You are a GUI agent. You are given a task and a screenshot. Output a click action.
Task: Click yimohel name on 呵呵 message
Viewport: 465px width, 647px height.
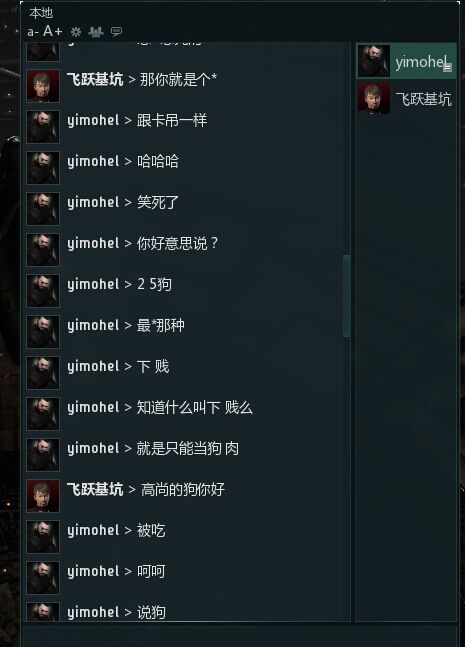(x=93, y=571)
